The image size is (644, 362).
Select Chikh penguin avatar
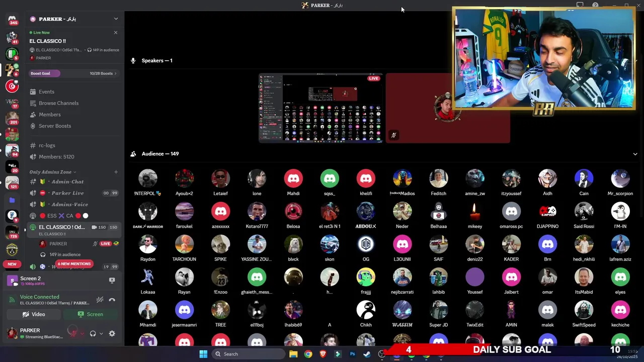[366, 310]
